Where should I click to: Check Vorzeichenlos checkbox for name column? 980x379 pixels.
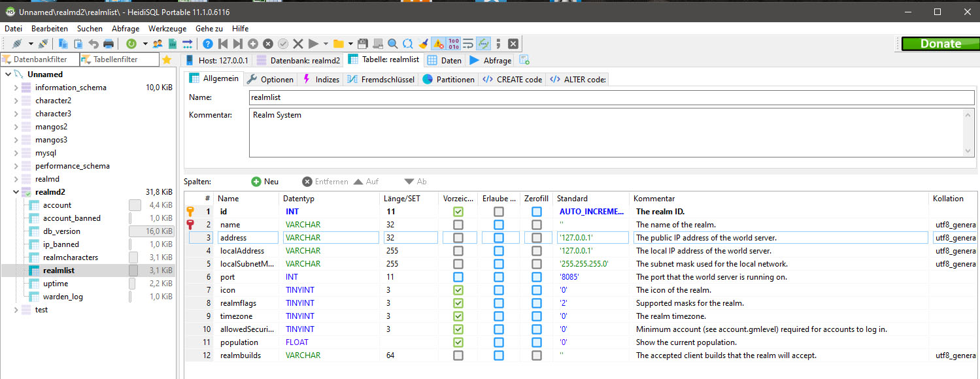tap(458, 225)
